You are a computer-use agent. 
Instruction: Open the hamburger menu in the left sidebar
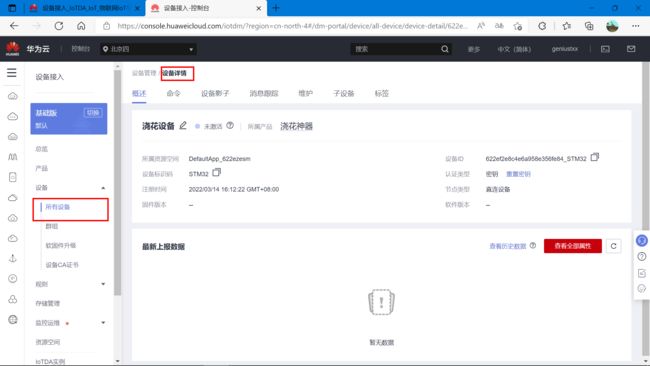pos(12,73)
